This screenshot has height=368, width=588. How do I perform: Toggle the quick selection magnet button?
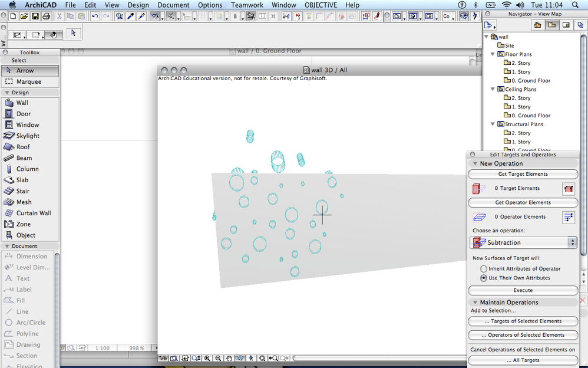(54, 35)
